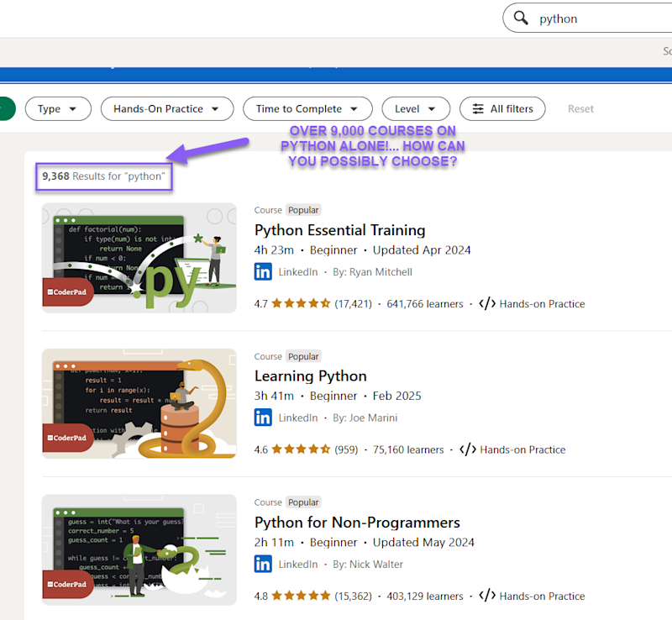Open the Time to Complete filter dropdown
672x620 pixels.
307,109
